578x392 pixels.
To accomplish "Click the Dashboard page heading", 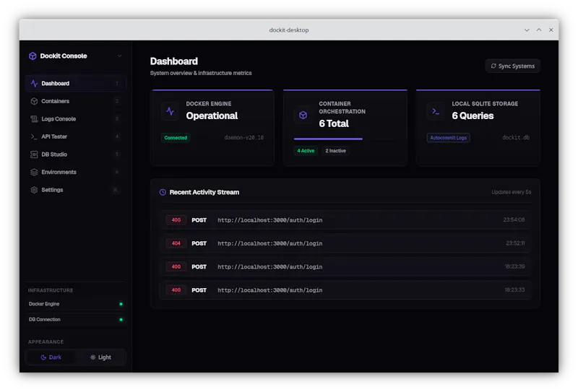I will pyautogui.click(x=174, y=61).
